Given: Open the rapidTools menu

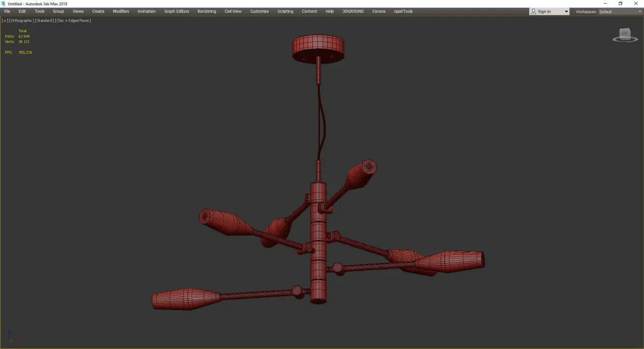Looking at the screenshot, I should tap(403, 11).
